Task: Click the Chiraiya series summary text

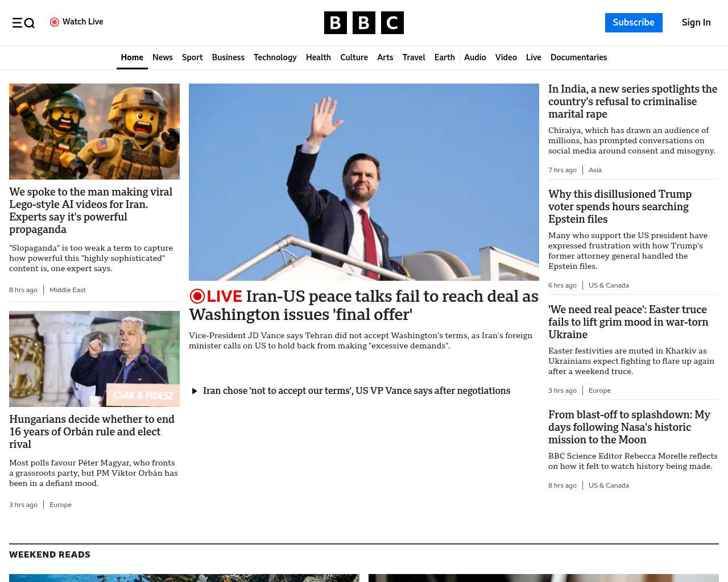Action: (x=632, y=141)
